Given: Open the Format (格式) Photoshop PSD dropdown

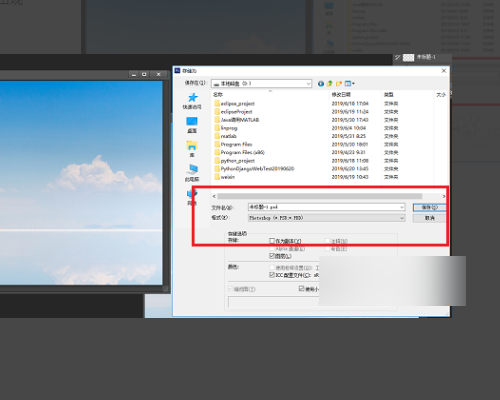Looking at the screenshot, I should point(326,218).
